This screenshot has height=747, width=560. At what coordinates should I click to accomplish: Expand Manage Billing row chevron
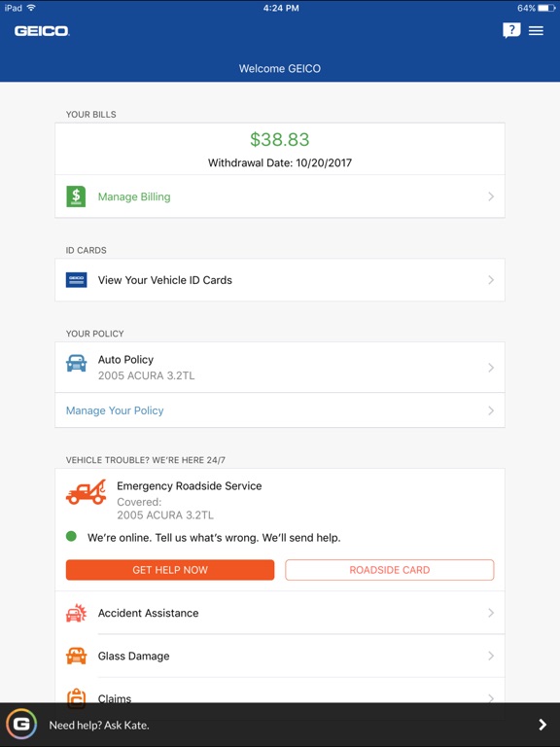pos(491,196)
